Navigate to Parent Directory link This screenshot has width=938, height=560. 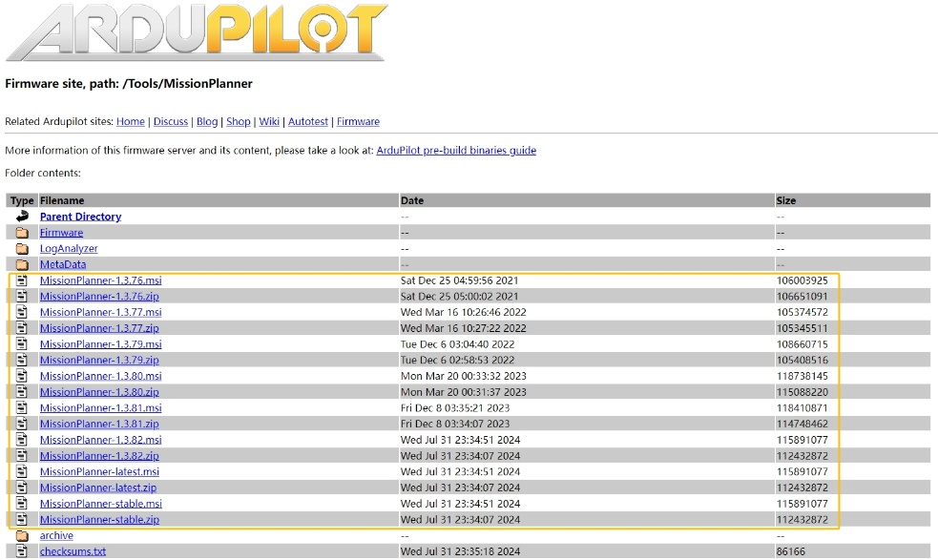[81, 217]
